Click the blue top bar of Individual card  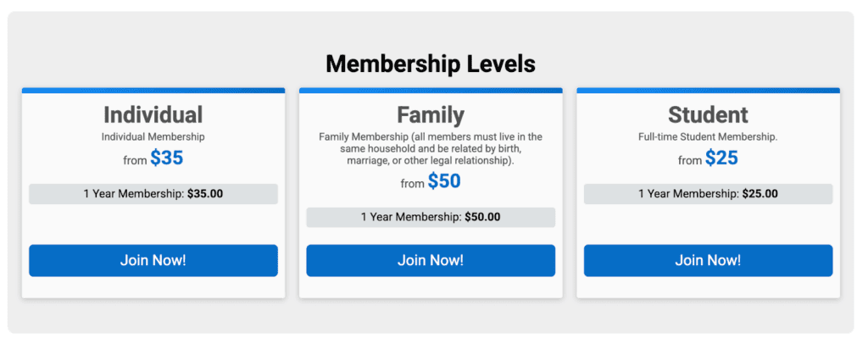pyautogui.click(x=153, y=90)
